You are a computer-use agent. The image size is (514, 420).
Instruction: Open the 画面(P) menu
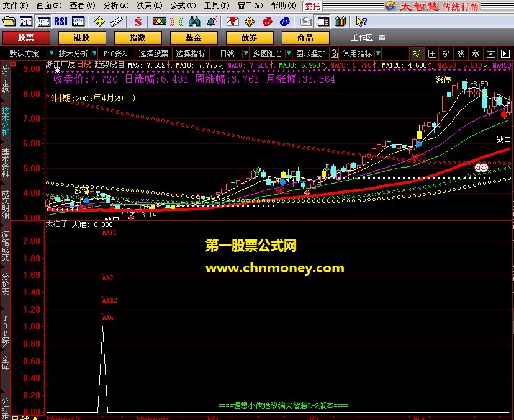[x=49, y=6]
